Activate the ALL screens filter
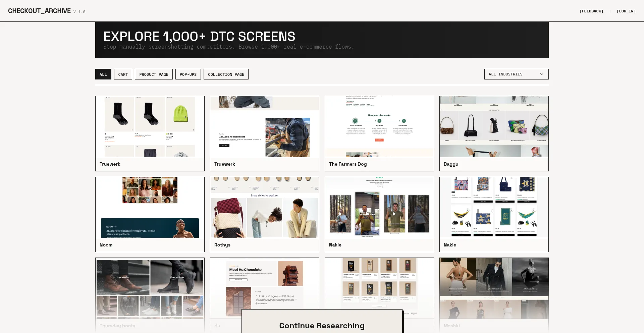Screen dimensions: 644x333 pyautogui.click(x=103, y=74)
